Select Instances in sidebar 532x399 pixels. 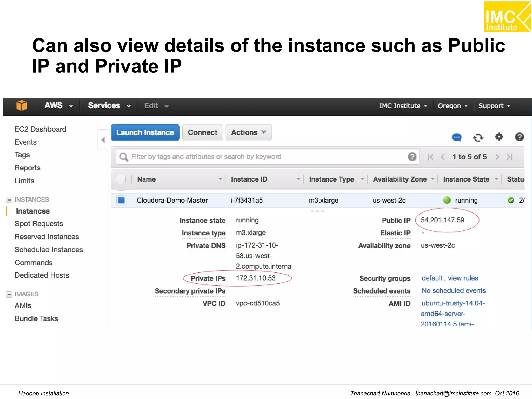tap(33, 211)
